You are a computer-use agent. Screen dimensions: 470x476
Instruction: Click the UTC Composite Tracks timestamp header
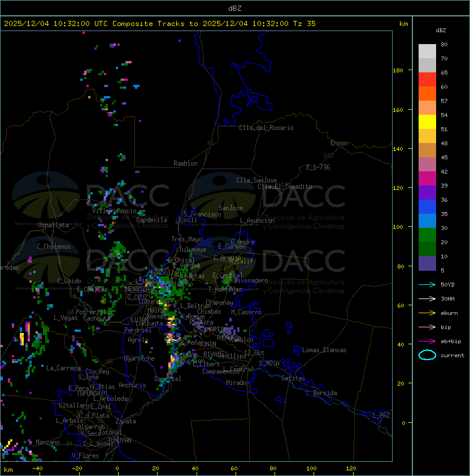(x=160, y=24)
